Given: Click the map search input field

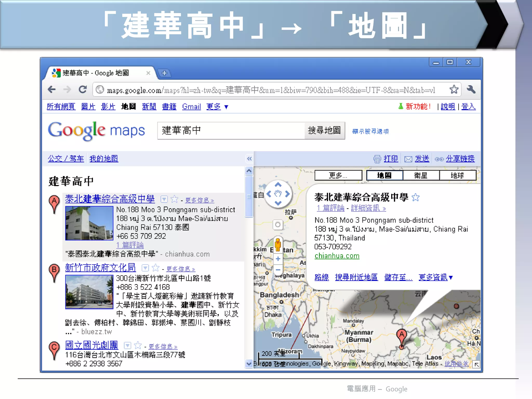Looking at the screenshot, I should [231, 130].
